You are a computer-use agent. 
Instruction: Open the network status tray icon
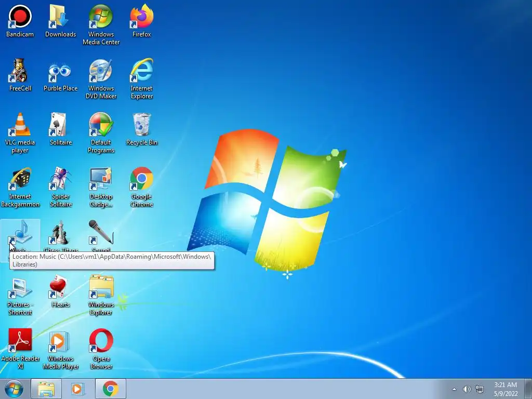point(480,389)
